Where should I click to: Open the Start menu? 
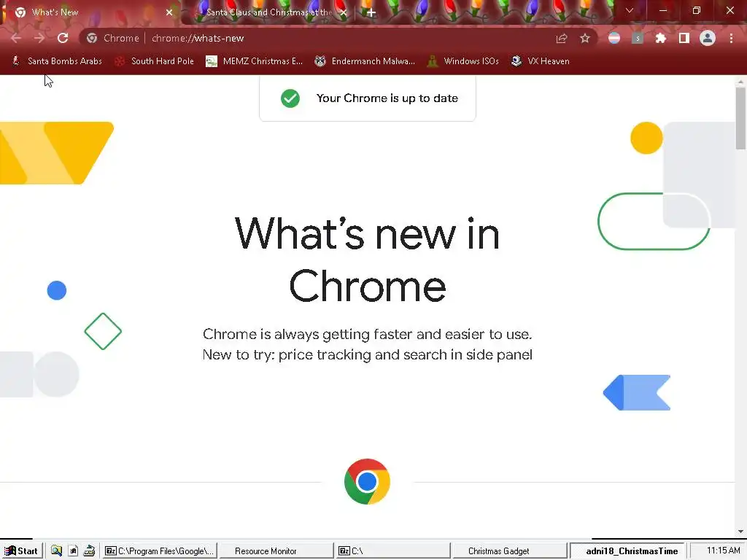point(21,551)
